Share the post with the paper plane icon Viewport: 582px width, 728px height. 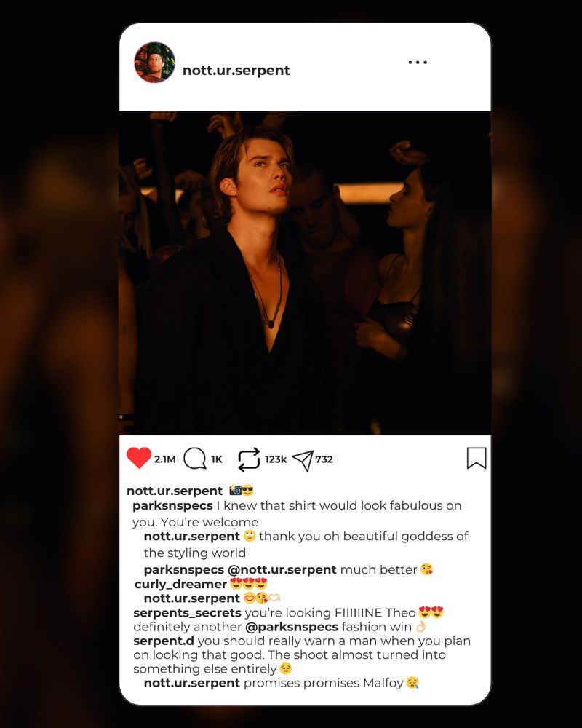pos(303,460)
